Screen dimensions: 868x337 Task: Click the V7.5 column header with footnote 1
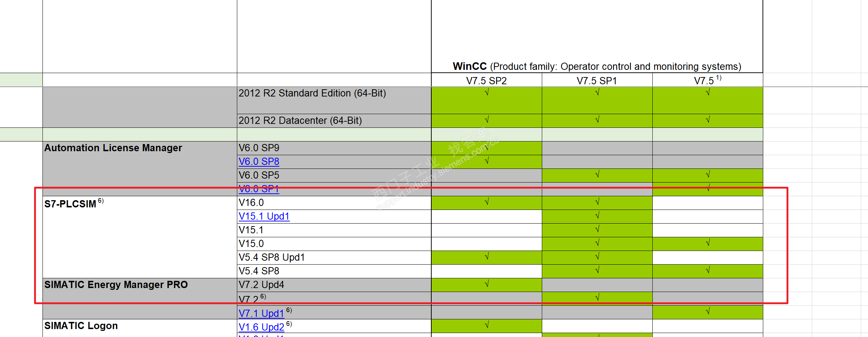point(707,80)
